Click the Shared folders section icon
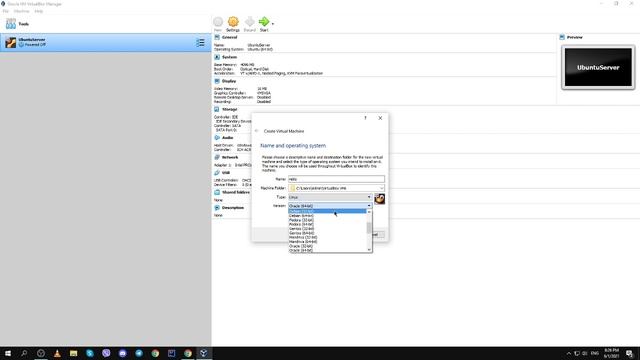Viewport: 640px width, 360px height. click(x=217, y=192)
